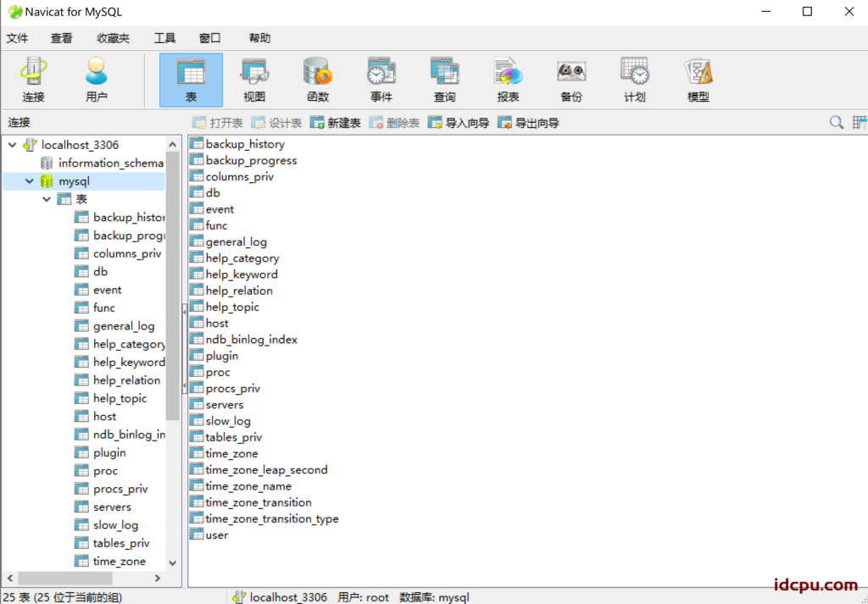This screenshot has height=604, width=868.
Task: Open the Favorites (收藏夹) menu
Action: tap(113, 38)
